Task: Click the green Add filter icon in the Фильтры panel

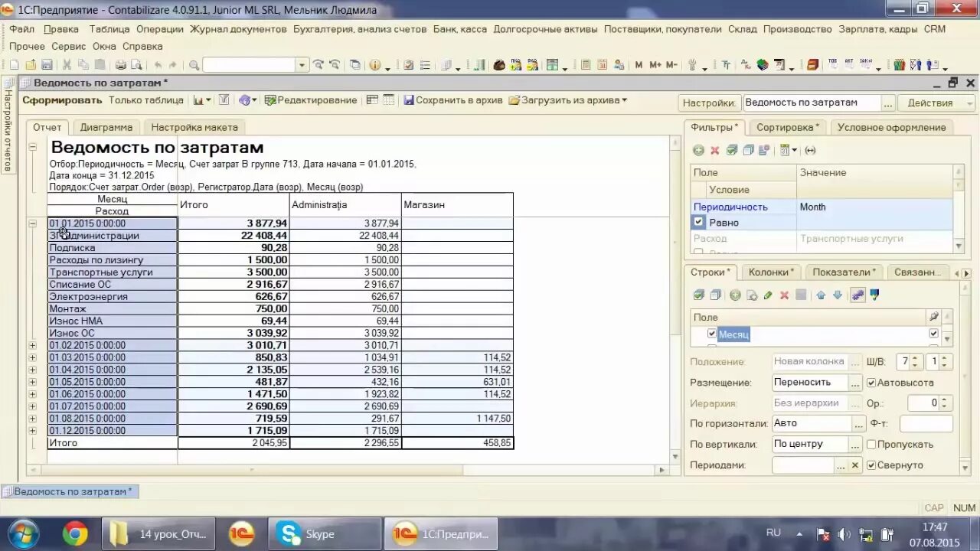Action: [x=698, y=150]
